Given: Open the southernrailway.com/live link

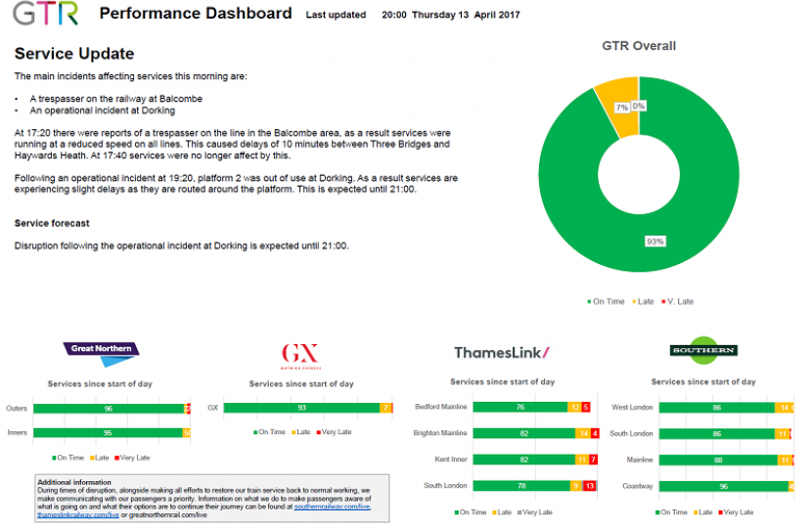Looking at the screenshot, I should coord(332,506).
